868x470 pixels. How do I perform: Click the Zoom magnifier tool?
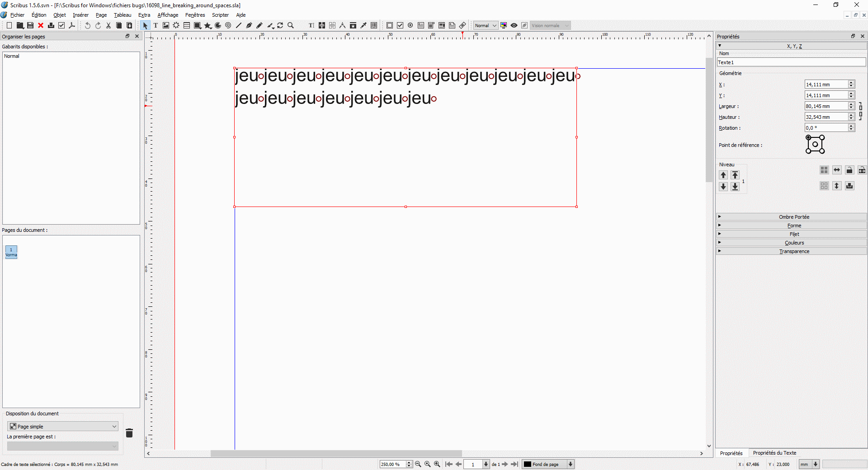pos(291,26)
